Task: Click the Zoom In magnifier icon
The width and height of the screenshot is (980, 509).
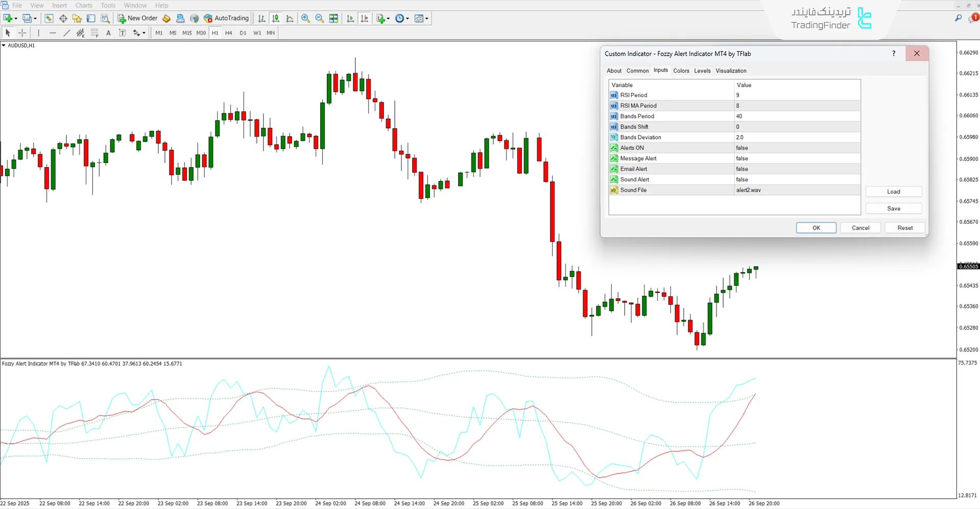Action: tap(305, 18)
